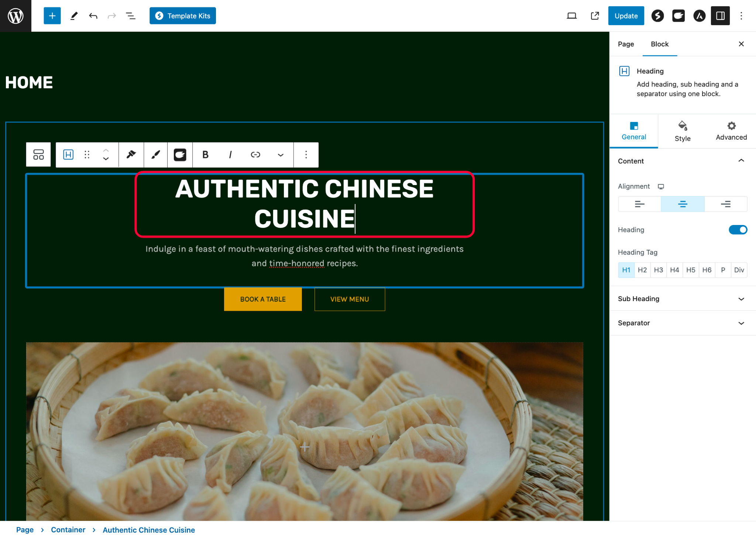Viewport: 756px width, 539px height.
Task: Click the blue Template Kits button
Action: [x=182, y=16]
